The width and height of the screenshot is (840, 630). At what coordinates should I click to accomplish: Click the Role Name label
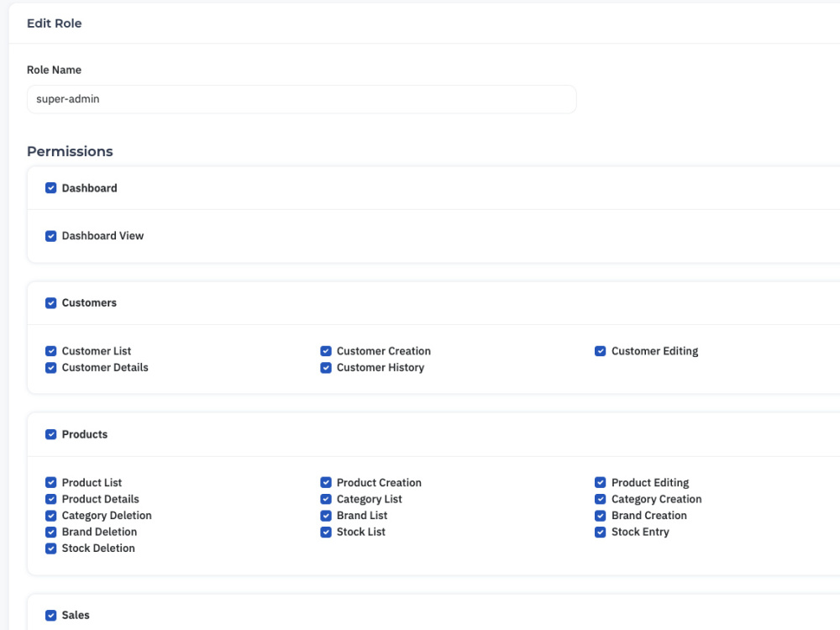(x=54, y=71)
